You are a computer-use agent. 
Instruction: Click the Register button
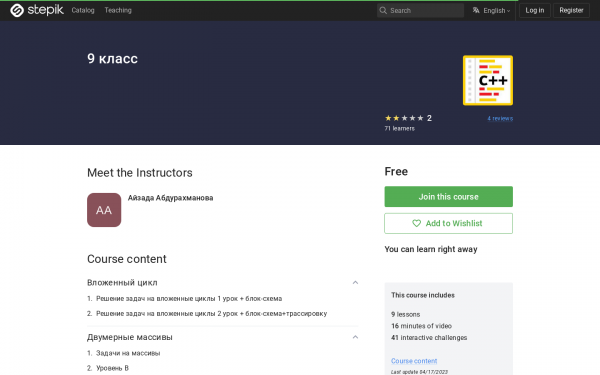(x=571, y=10)
